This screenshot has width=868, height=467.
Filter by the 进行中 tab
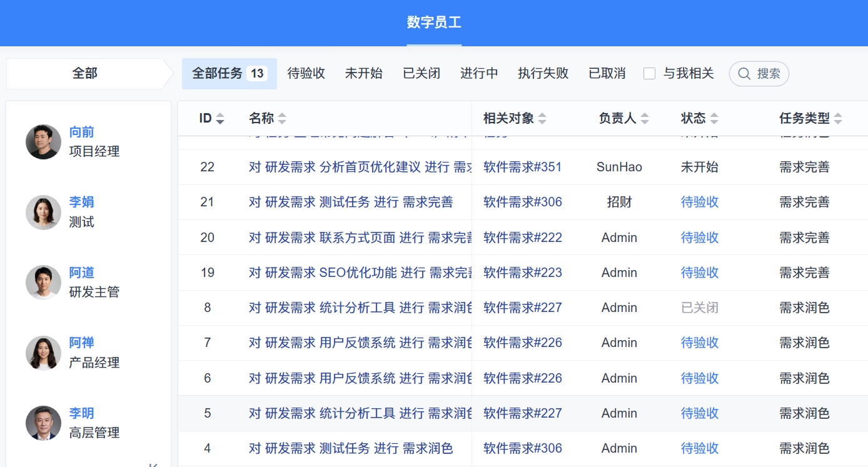pos(479,74)
